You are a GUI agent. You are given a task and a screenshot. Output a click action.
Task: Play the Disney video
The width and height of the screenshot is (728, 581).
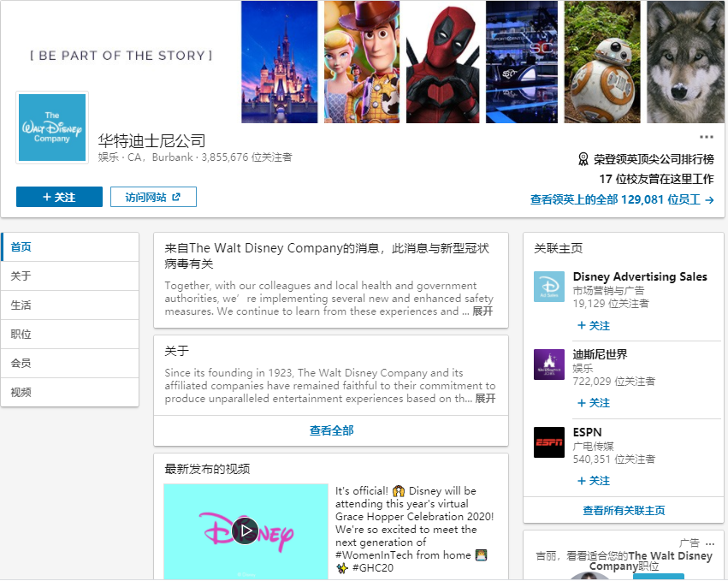(246, 531)
